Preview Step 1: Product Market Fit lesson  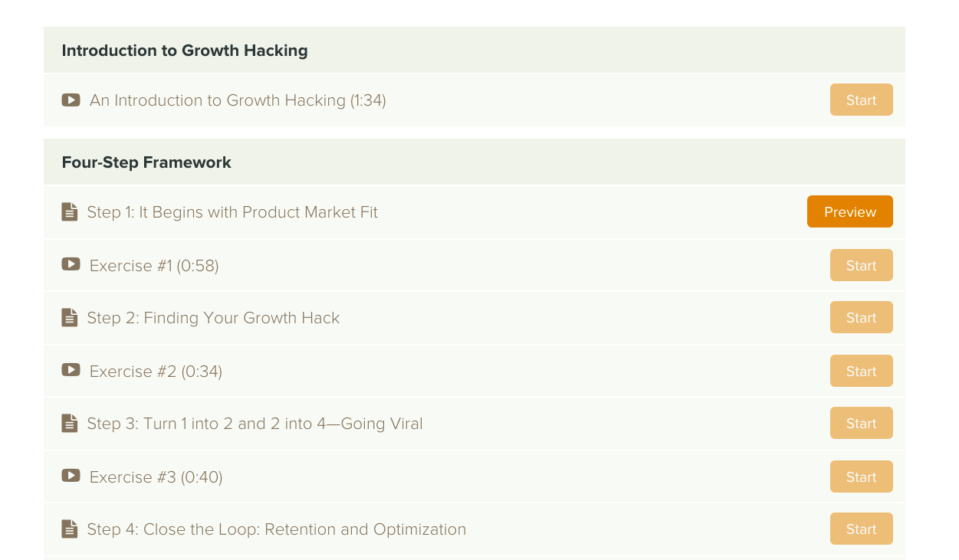(849, 212)
